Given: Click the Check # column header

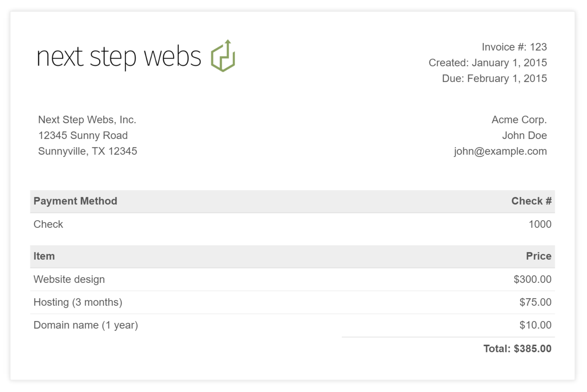Looking at the screenshot, I should click(531, 201).
